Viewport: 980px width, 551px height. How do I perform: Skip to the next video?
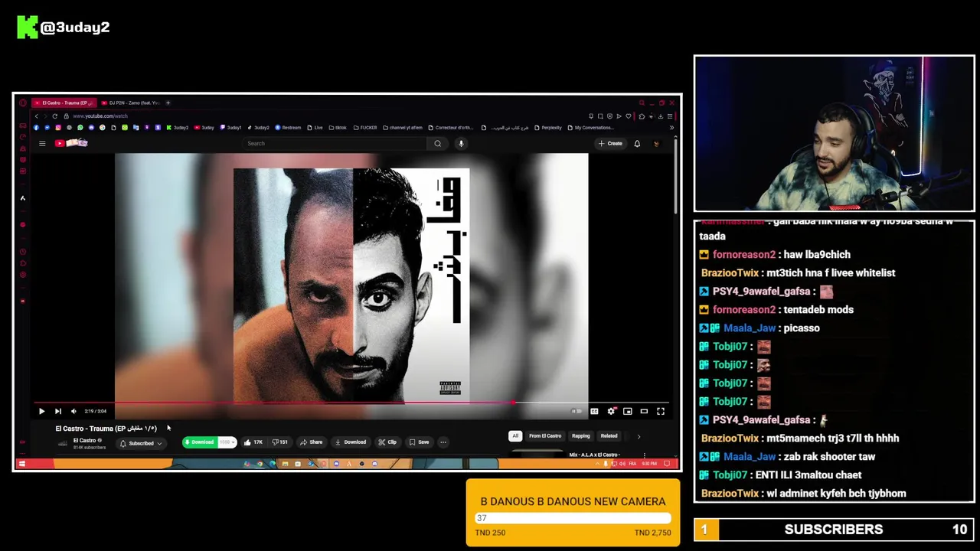[x=57, y=411]
